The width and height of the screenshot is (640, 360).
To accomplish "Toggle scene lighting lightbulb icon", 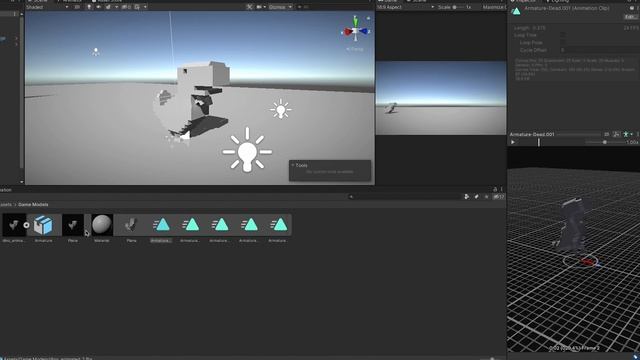I will click(x=89, y=7).
